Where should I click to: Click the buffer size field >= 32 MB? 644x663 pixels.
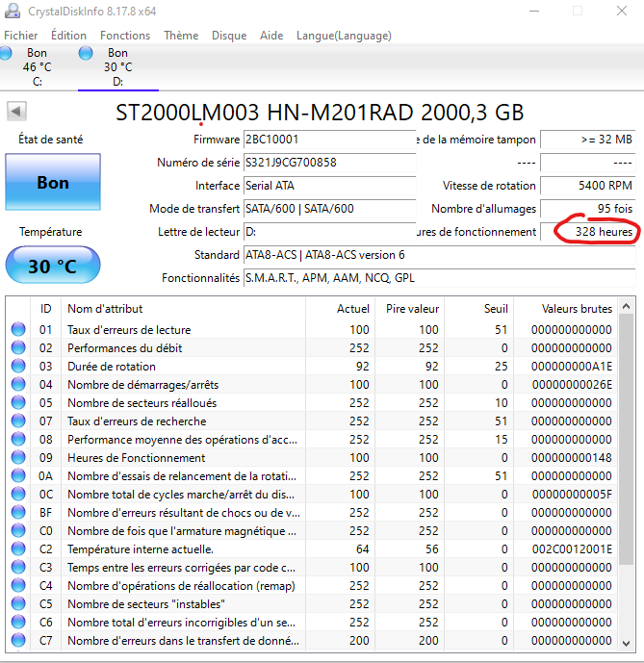588,140
